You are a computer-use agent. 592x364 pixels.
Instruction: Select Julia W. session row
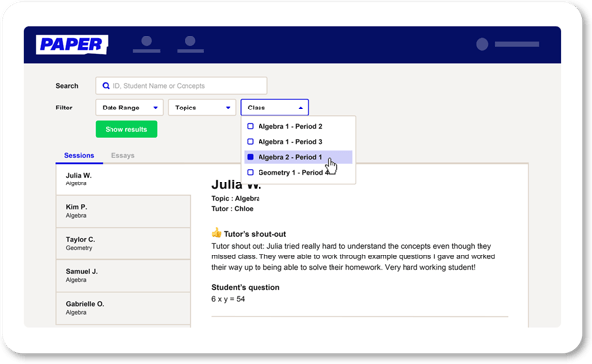click(x=123, y=180)
